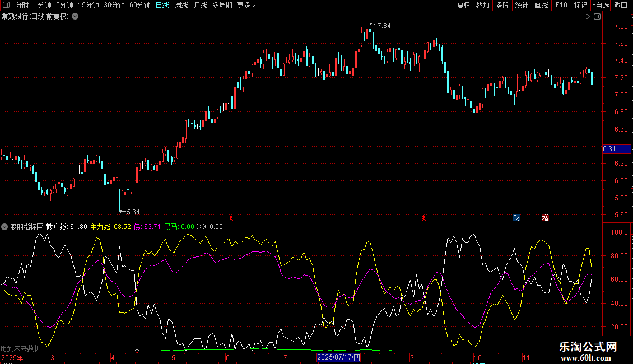Click the month 10 time axis label
The width and height of the screenshot is (633, 364).
click(x=478, y=358)
